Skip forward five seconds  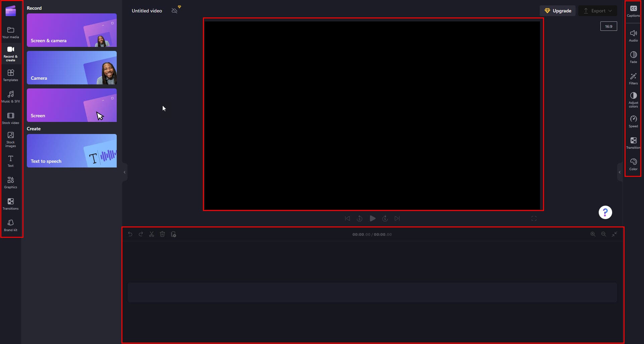[385, 218]
